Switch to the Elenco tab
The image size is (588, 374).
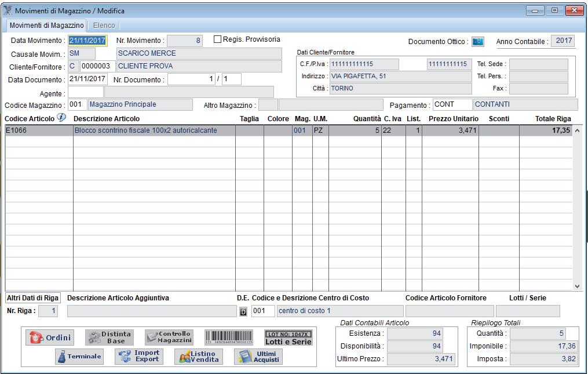(104, 26)
